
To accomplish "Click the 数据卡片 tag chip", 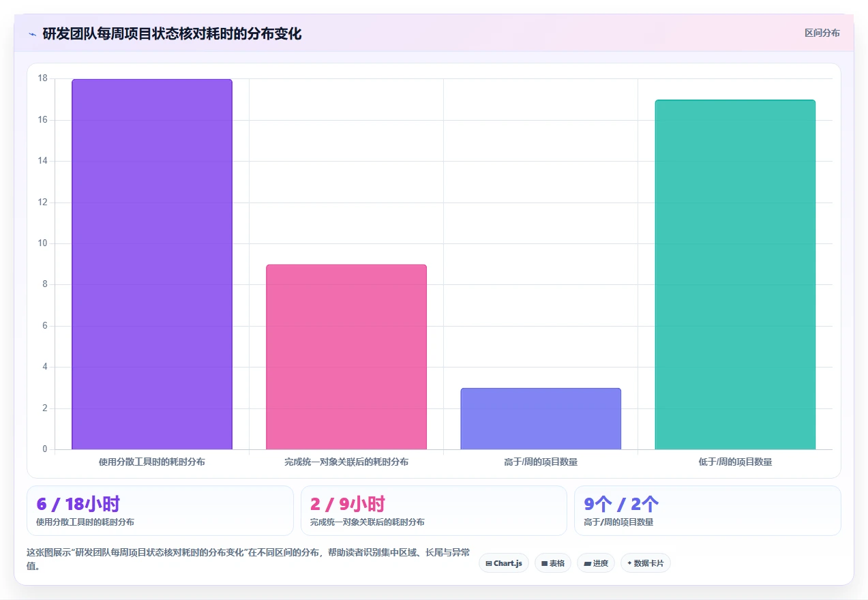I will coord(645,563).
